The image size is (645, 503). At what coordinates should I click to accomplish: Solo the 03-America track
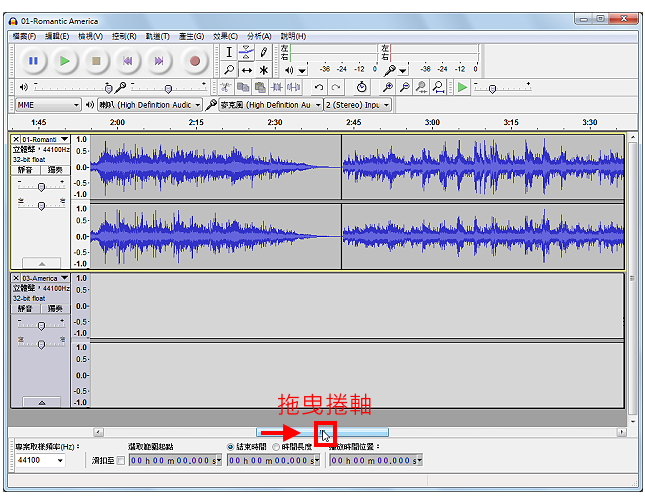coord(55,308)
